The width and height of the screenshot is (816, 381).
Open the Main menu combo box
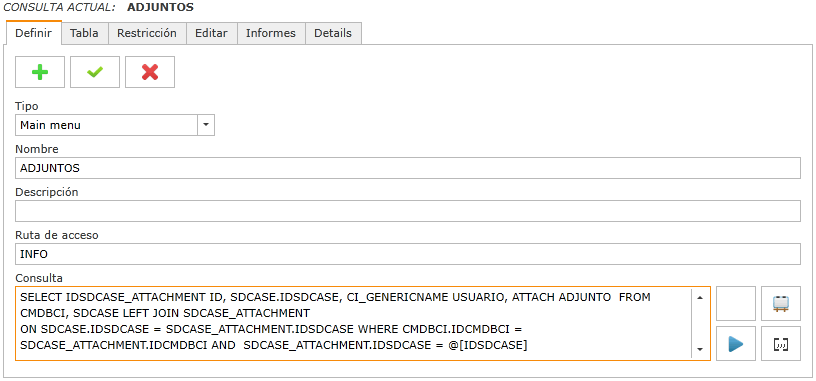point(115,125)
